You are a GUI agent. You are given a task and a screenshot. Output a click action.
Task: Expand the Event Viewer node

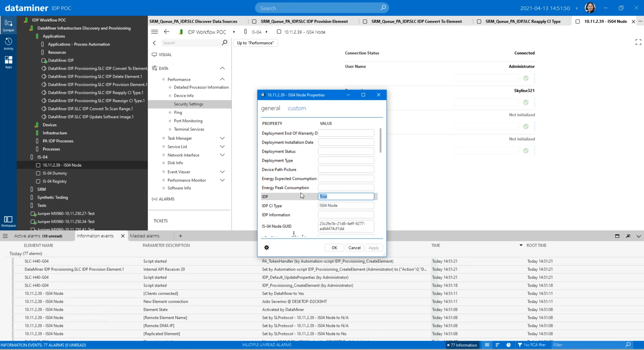click(222, 172)
